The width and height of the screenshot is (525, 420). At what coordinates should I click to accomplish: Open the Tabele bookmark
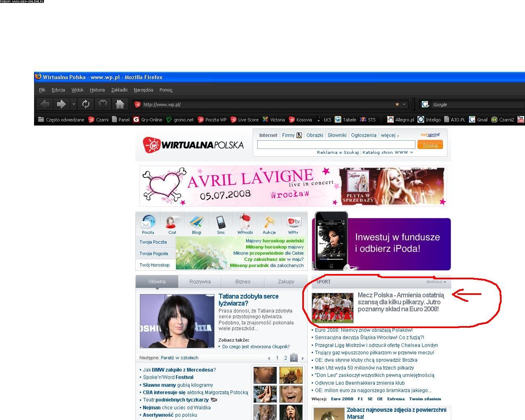tap(345, 120)
